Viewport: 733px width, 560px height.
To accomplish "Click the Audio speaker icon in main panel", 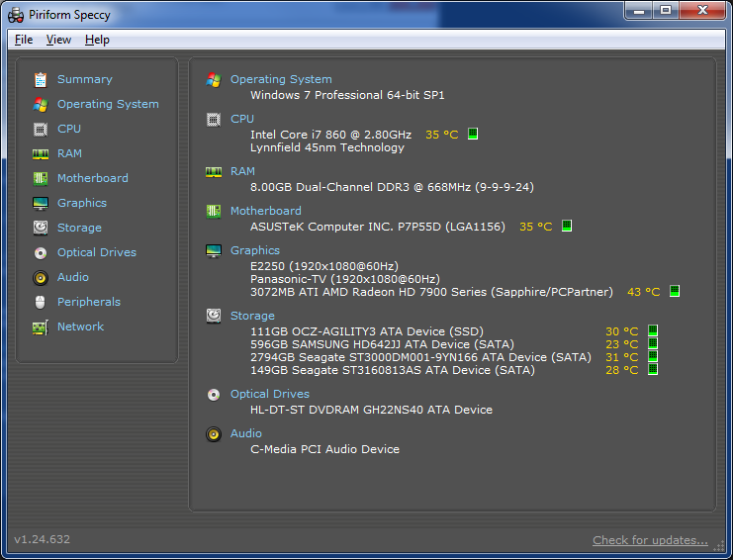I will point(214,434).
